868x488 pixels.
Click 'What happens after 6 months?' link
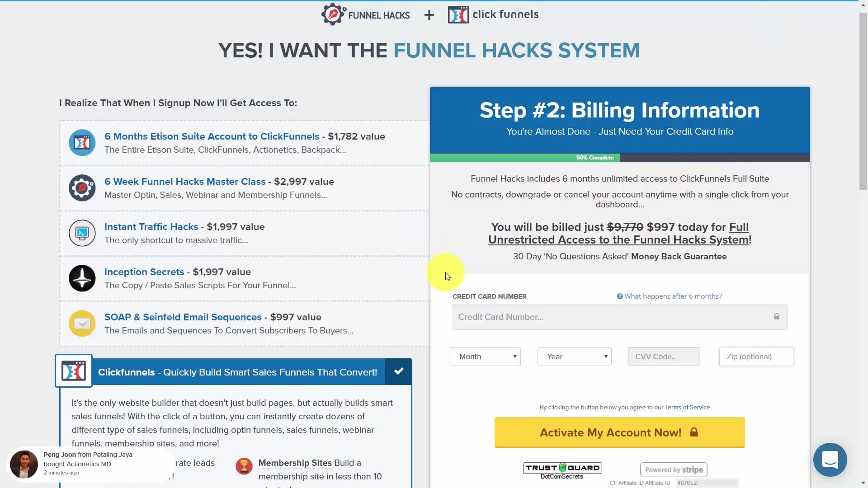click(673, 296)
